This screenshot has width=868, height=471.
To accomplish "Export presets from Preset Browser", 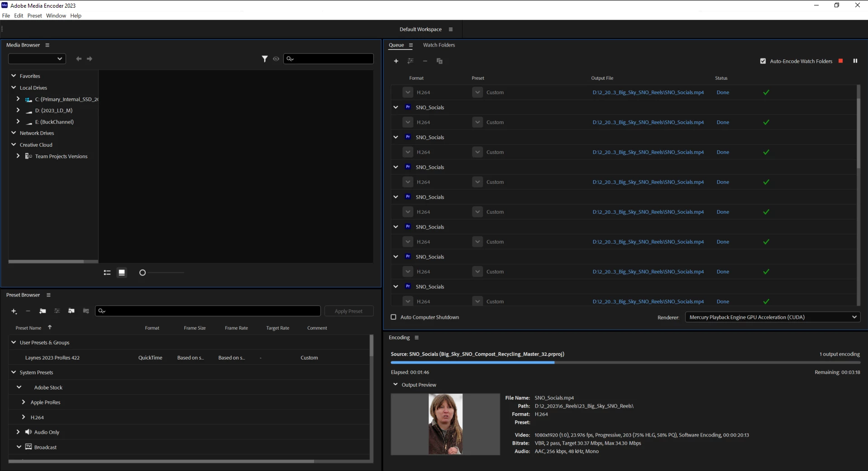I will [86, 311].
